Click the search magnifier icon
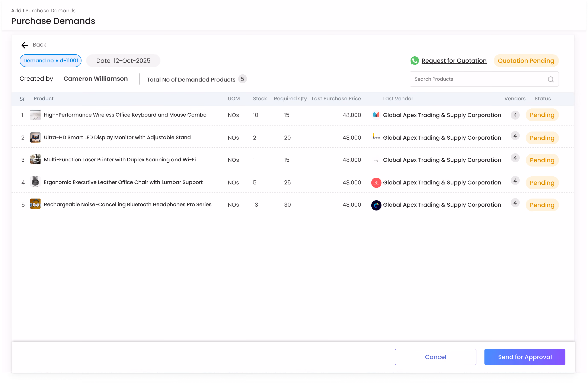Viewport: 588px width, 383px height. [550, 79]
